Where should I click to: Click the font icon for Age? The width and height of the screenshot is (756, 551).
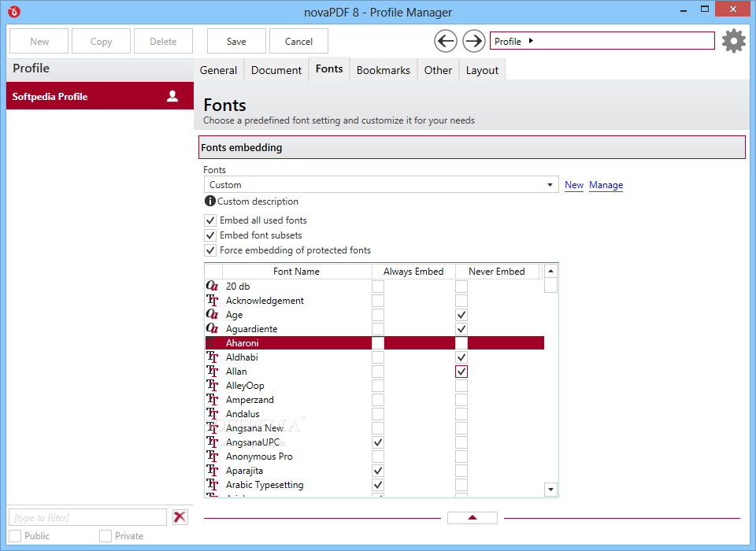pyautogui.click(x=212, y=314)
